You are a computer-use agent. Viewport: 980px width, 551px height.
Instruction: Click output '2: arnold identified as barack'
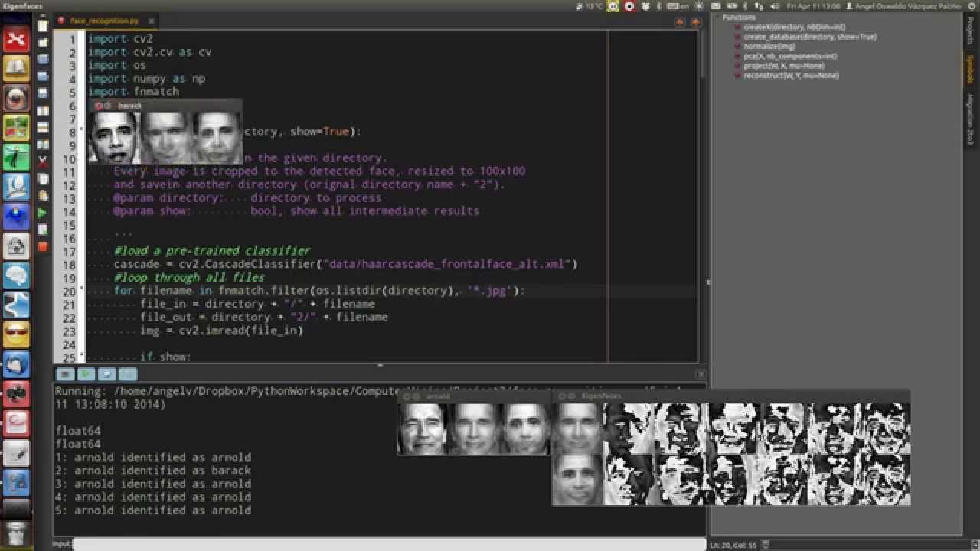click(153, 471)
